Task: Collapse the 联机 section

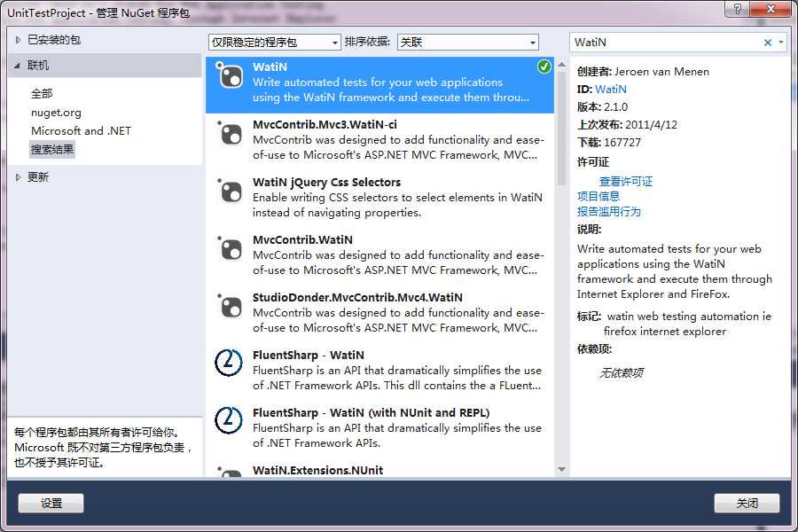Action: [18, 65]
